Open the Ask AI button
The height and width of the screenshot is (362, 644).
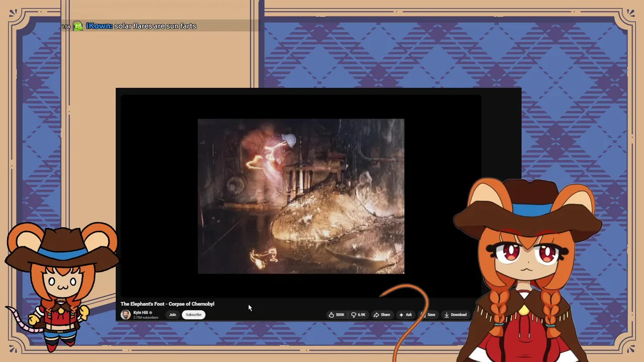click(406, 315)
